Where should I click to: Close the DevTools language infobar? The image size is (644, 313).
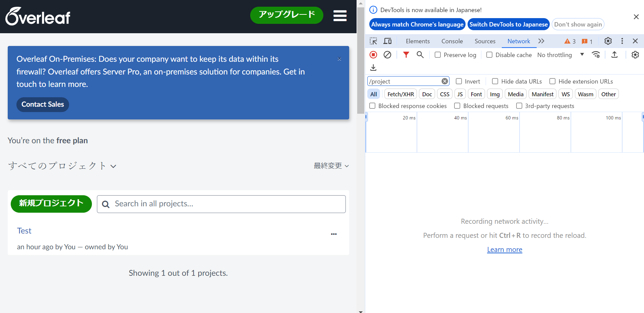tap(636, 17)
